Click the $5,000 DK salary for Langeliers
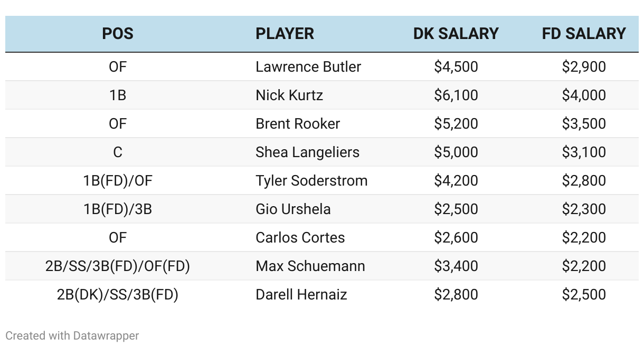 (x=456, y=152)
